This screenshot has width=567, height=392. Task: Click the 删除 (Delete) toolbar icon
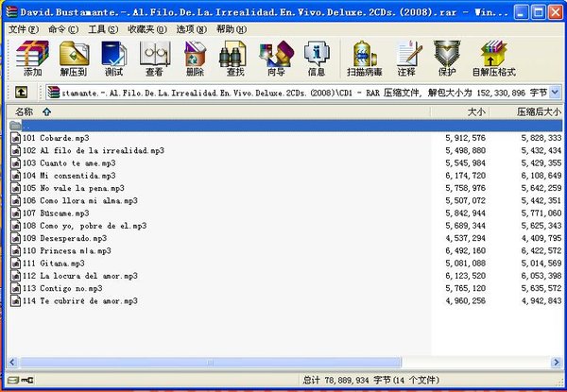point(195,59)
